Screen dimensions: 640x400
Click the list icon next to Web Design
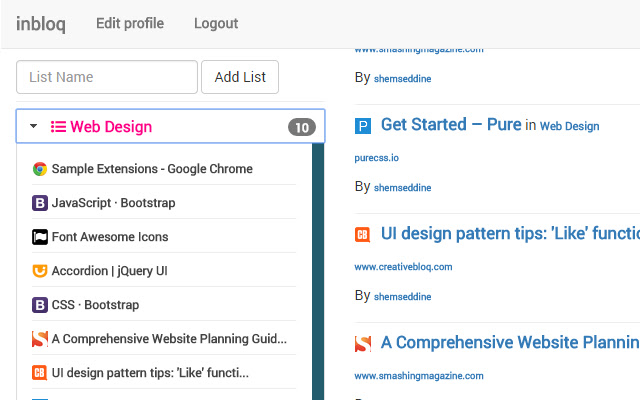[x=58, y=127]
